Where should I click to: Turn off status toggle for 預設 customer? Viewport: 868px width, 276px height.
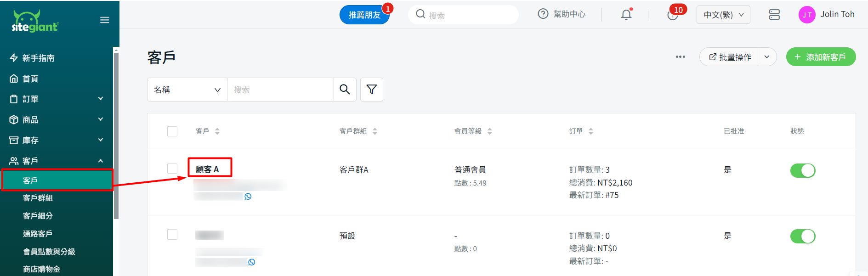point(803,236)
